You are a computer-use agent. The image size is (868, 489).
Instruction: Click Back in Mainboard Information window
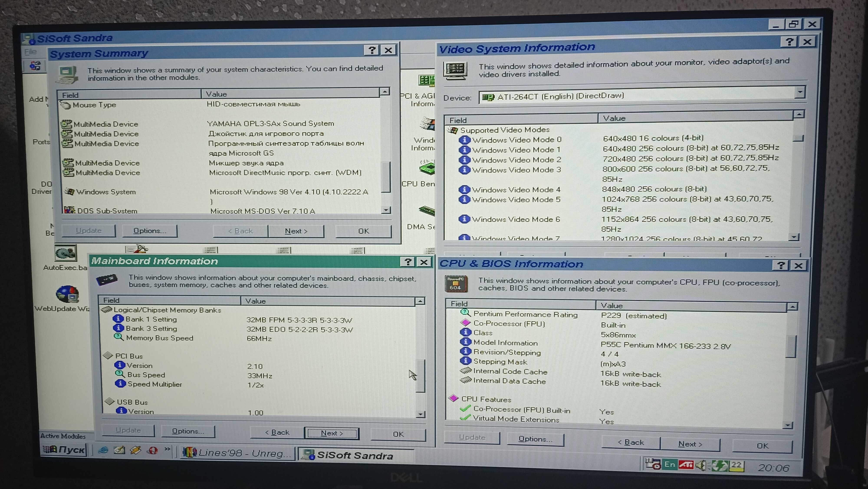coord(277,432)
